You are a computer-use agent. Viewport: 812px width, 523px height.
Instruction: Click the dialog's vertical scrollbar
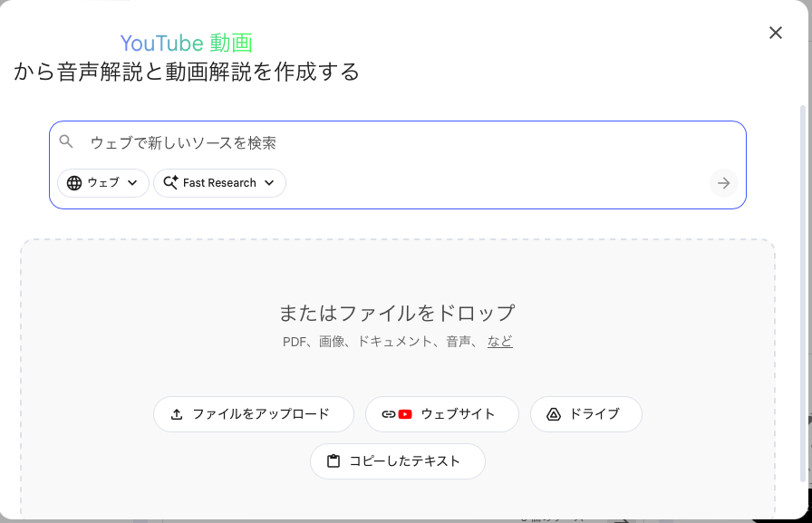coord(801,290)
